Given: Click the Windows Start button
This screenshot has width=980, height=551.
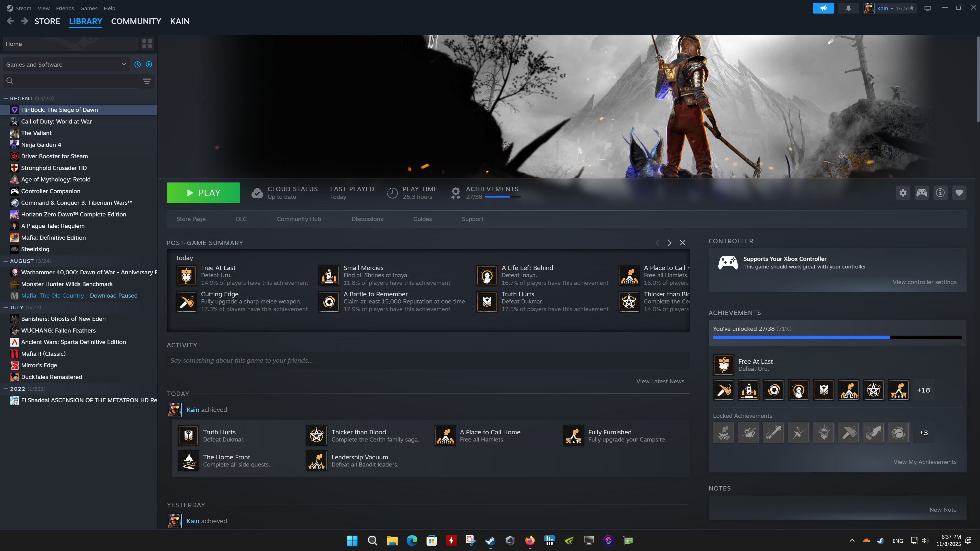Looking at the screenshot, I should (352, 540).
